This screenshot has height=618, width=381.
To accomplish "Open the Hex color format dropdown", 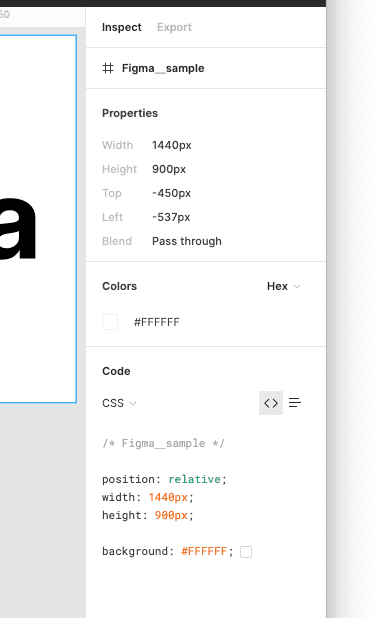I will click(x=284, y=286).
